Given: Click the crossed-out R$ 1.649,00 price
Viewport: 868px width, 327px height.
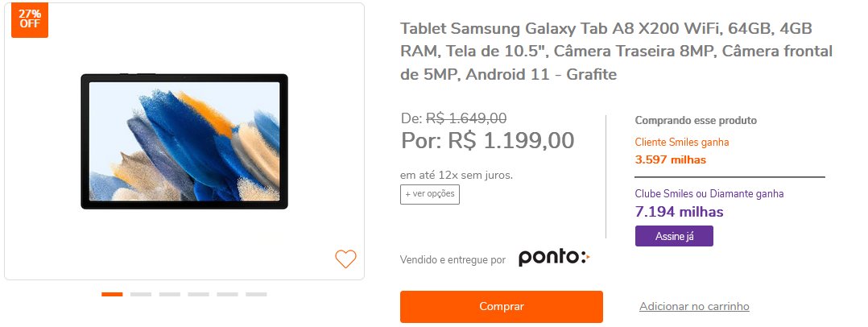Looking at the screenshot, I should (466, 118).
